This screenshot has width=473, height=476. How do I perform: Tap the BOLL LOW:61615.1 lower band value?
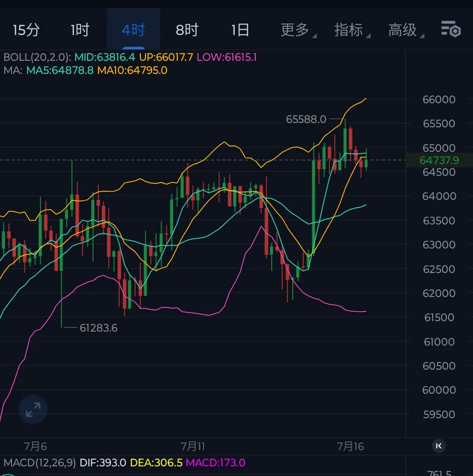tap(227, 57)
